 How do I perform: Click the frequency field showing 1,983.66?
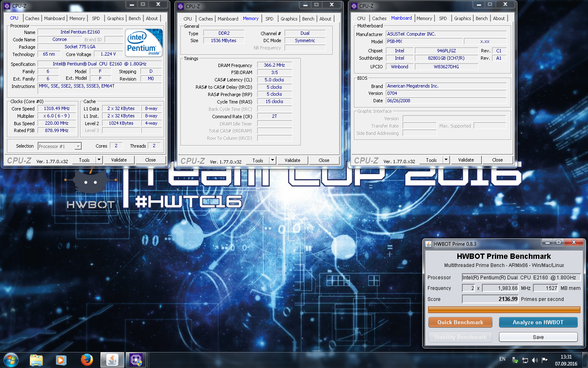tap(500, 288)
